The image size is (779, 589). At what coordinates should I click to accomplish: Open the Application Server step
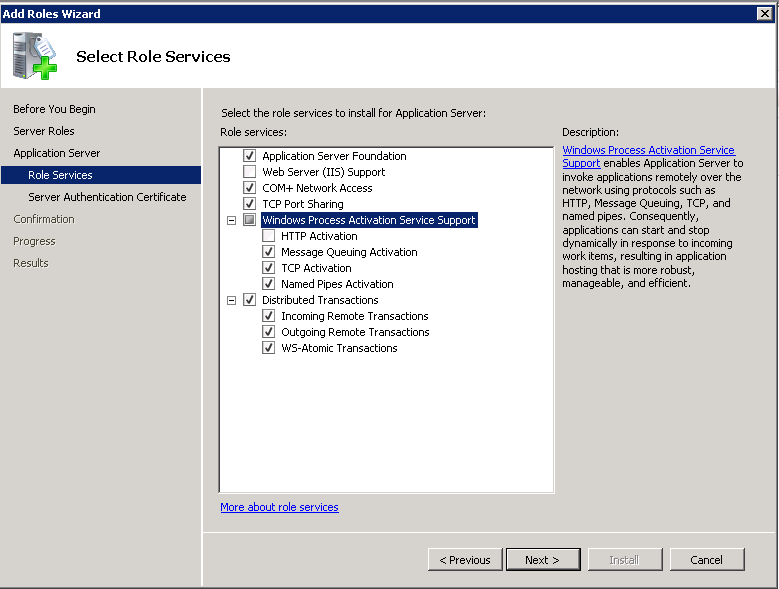[x=57, y=153]
